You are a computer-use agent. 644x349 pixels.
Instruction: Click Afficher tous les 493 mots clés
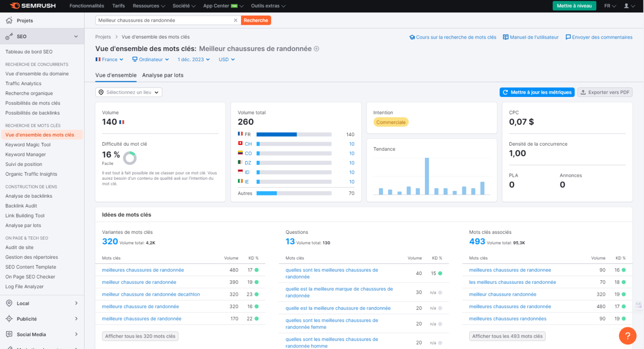click(507, 336)
